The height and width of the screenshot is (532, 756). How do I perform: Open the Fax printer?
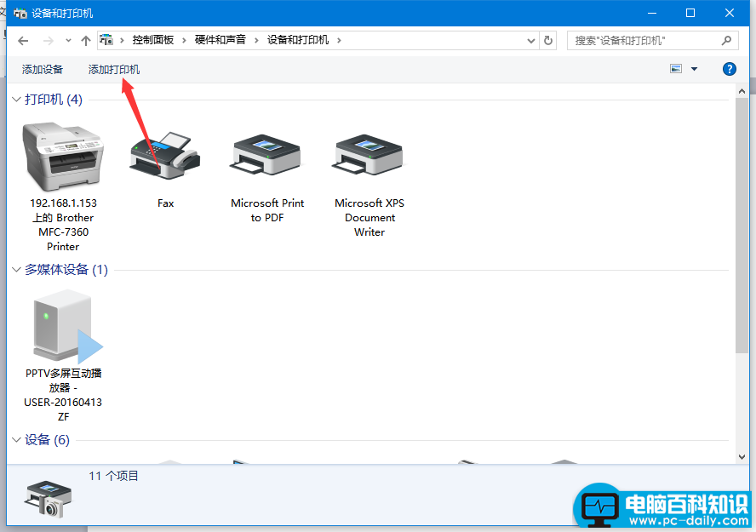[165, 153]
